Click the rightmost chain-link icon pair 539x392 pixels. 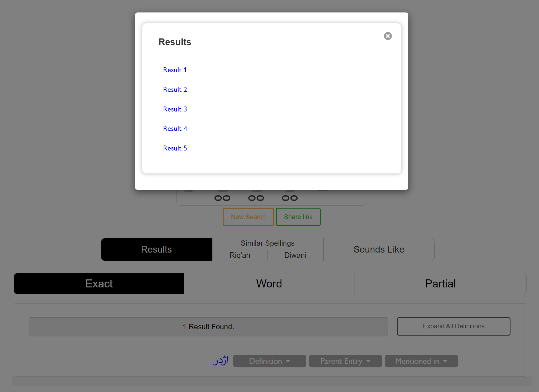290,198
